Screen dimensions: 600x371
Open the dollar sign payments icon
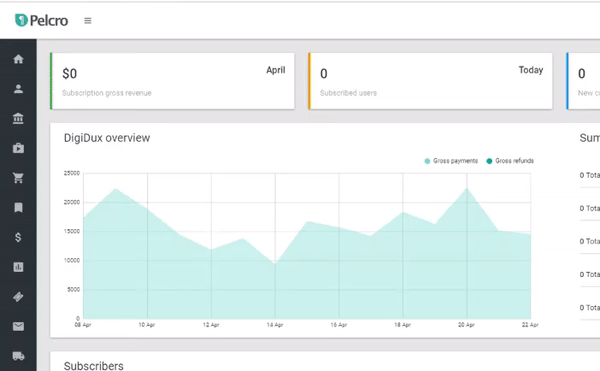tap(18, 237)
